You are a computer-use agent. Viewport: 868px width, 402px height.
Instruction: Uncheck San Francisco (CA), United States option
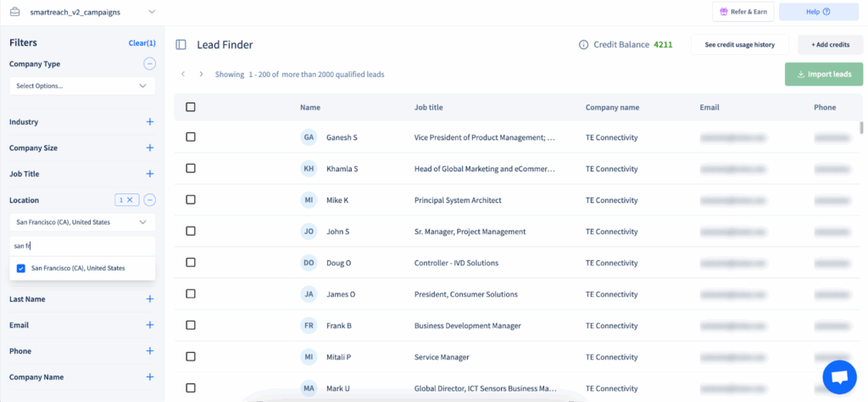coord(21,268)
